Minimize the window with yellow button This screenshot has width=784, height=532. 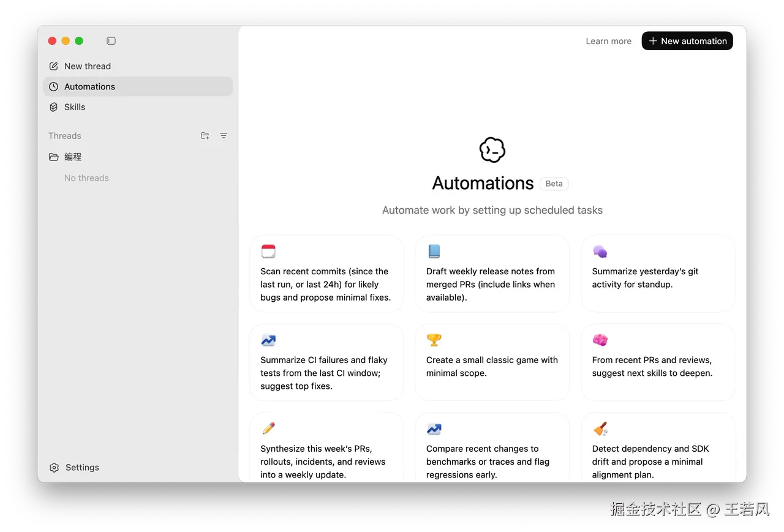point(66,41)
